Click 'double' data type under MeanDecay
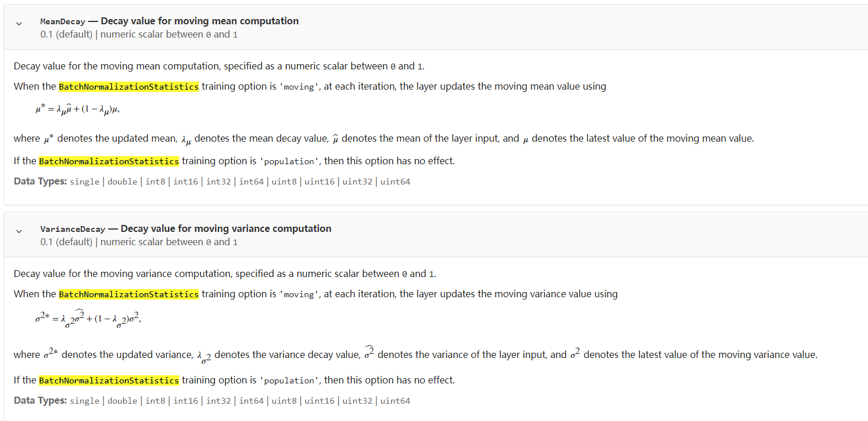 [x=123, y=182]
